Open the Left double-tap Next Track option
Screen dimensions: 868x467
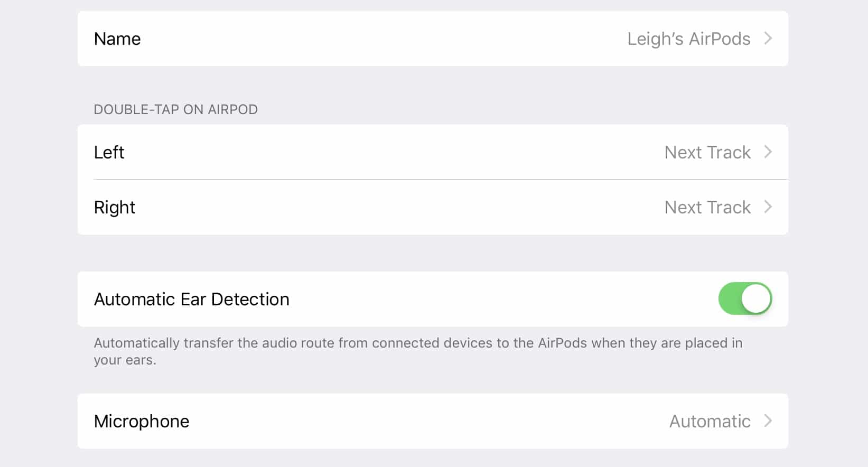pyautogui.click(x=707, y=153)
